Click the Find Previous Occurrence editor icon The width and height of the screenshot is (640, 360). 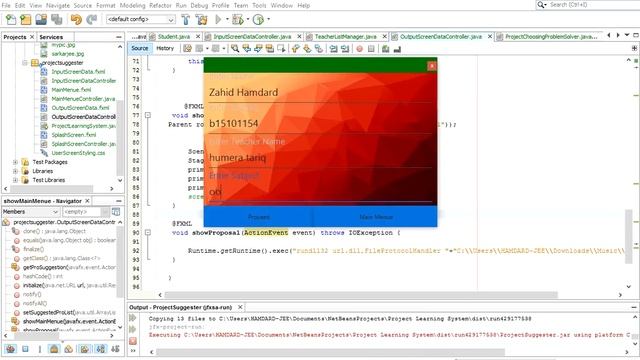tap(247, 49)
